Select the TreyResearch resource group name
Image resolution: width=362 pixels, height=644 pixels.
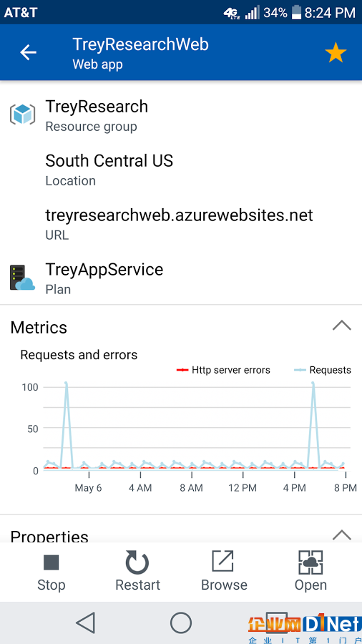coord(97,107)
